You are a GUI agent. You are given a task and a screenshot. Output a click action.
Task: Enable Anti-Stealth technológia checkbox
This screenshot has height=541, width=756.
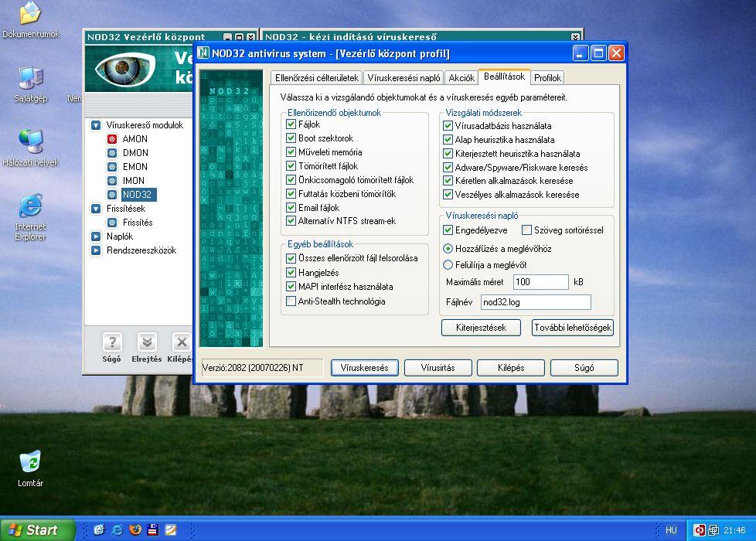click(291, 301)
